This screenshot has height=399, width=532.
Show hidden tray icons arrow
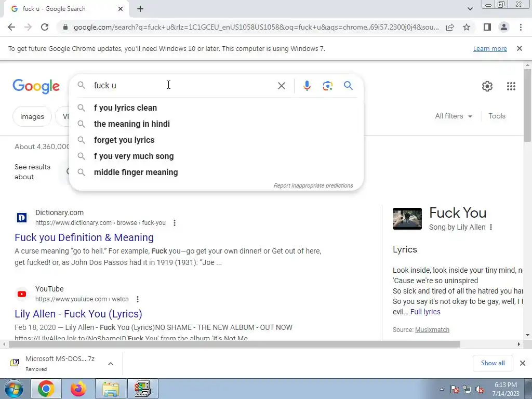442,389
